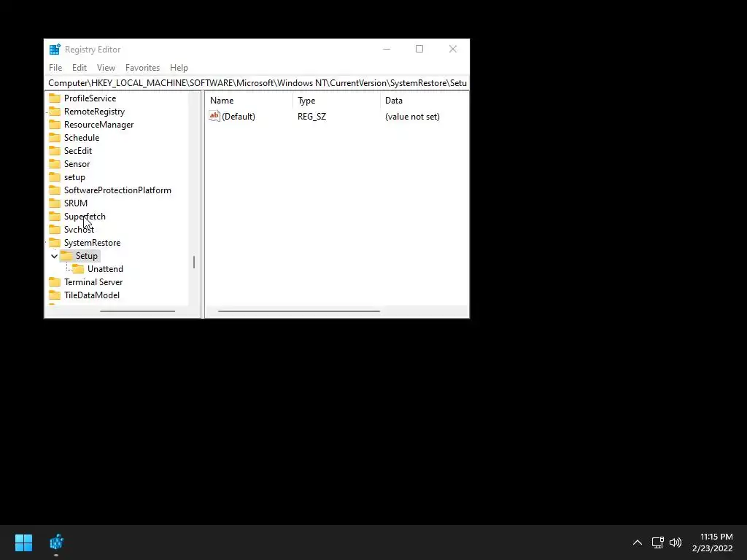Select the (Default) value name
The image size is (747, 560).
[239, 117]
